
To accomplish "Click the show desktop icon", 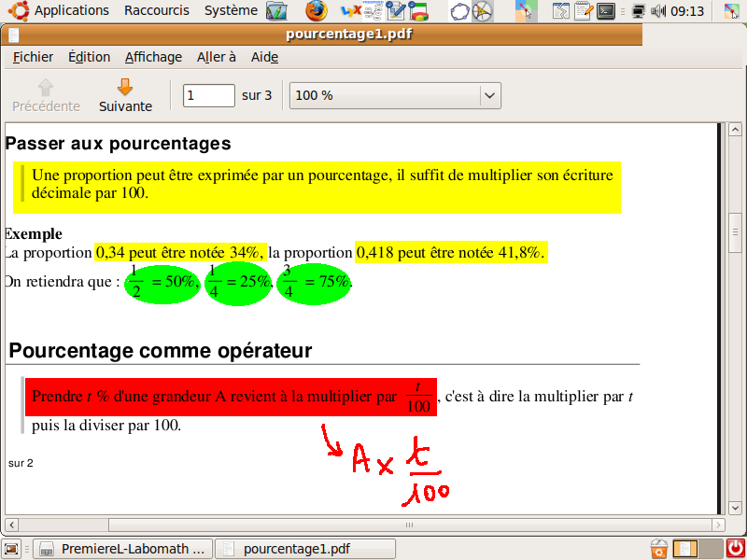I will coord(12,549).
